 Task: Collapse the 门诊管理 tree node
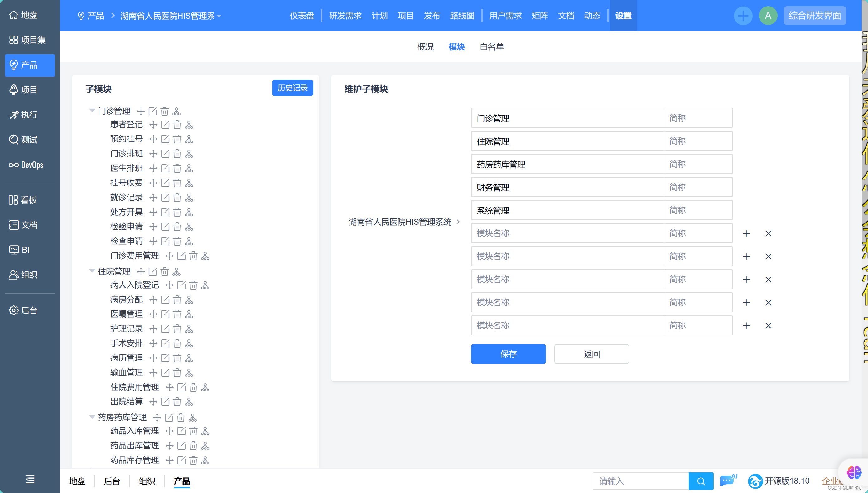click(x=92, y=110)
